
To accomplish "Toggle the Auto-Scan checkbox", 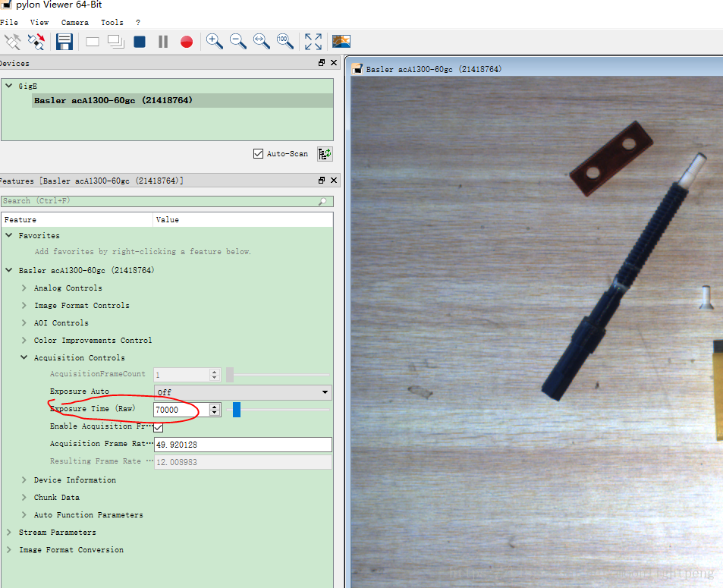I will 258,153.
